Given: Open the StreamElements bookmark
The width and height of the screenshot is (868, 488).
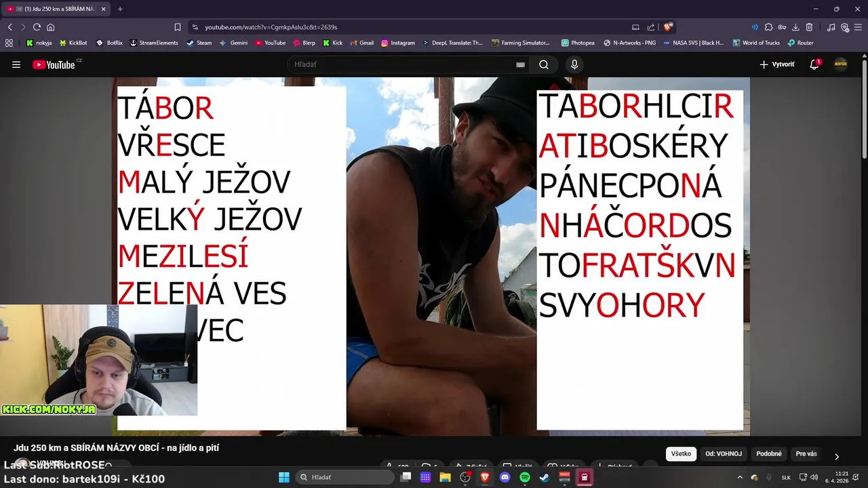Looking at the screenshot, I should [153, 43].
